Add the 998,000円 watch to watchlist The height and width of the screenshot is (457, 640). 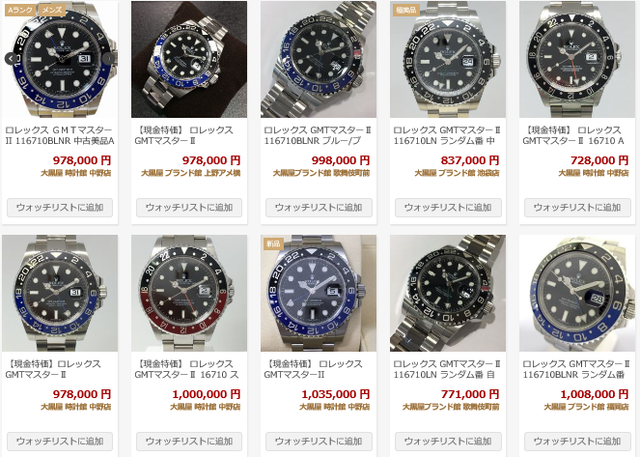pos(319,208)
